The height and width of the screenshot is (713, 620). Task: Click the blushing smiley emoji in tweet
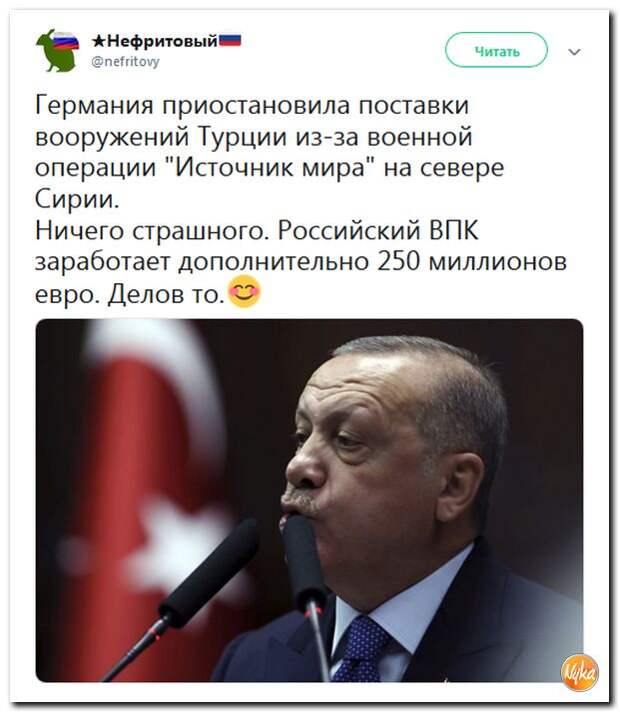coord(244,291)
